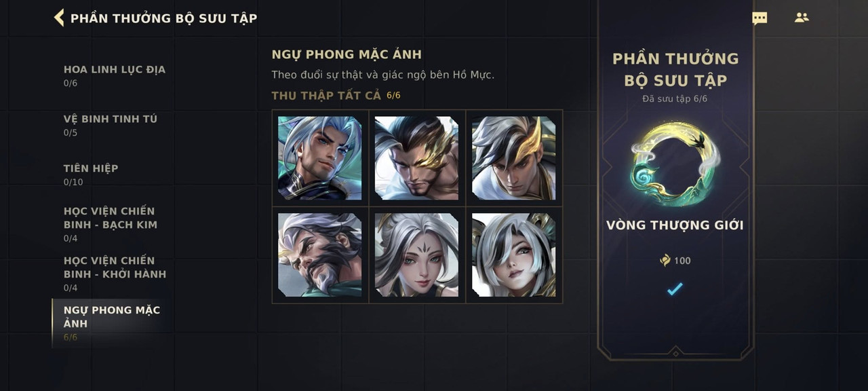868x391 pixels.
Task: Go back using the top-left arrow
Action: coord(59,18)
